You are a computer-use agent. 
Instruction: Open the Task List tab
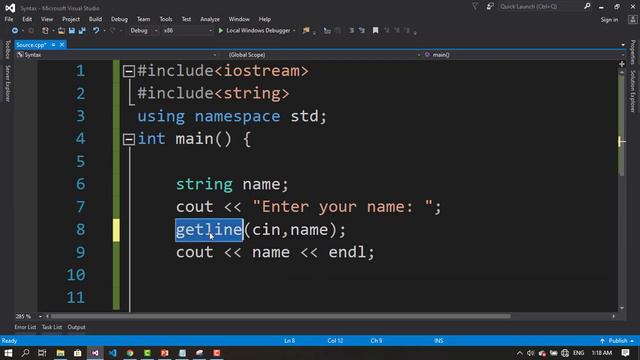pyautogui.click(x=52, y=327)
